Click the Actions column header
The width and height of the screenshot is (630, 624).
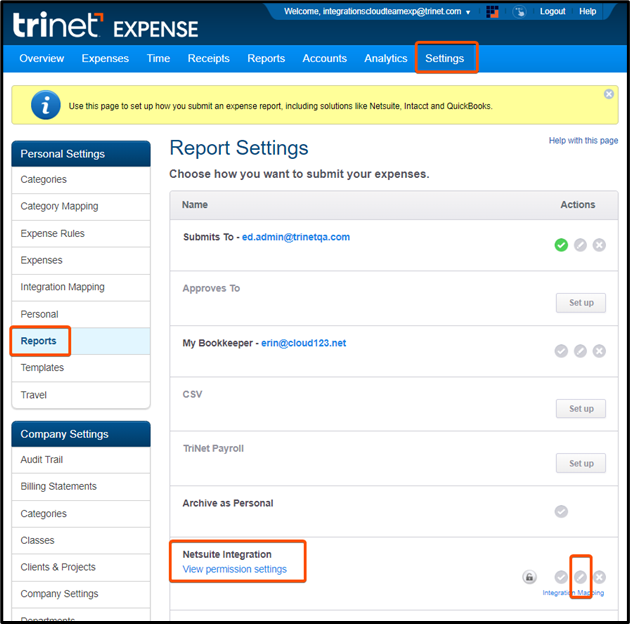[578, 205]
